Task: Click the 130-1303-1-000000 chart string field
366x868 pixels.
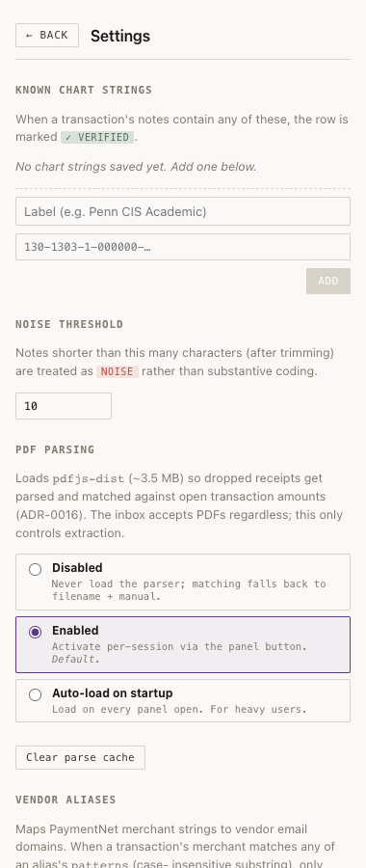Action: [183, 247]
